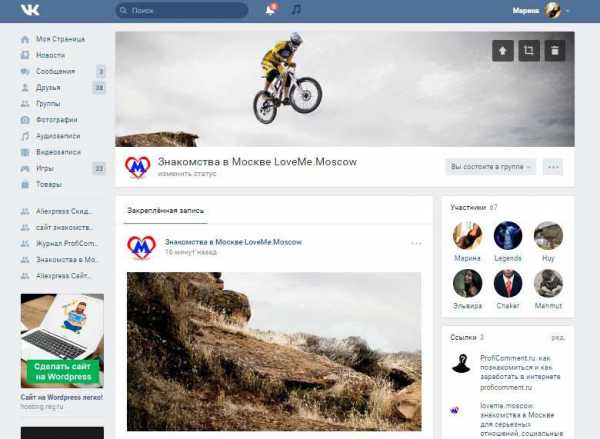The image size is (600, 439).
Task: Delete the cover with trash icon
Action: (x=555, y=51)
